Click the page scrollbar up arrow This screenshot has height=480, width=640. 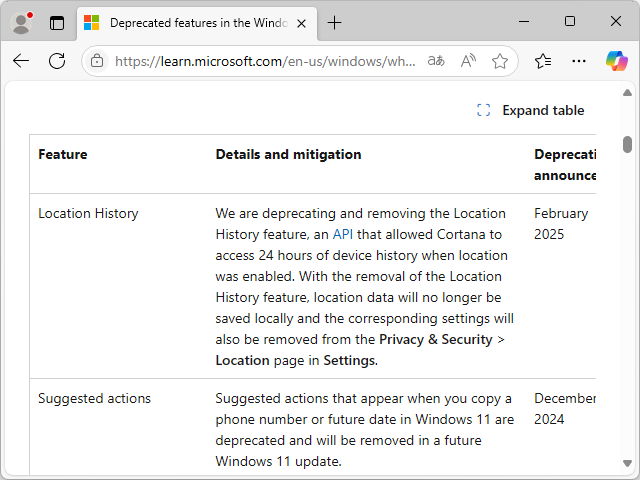(627, 93)
